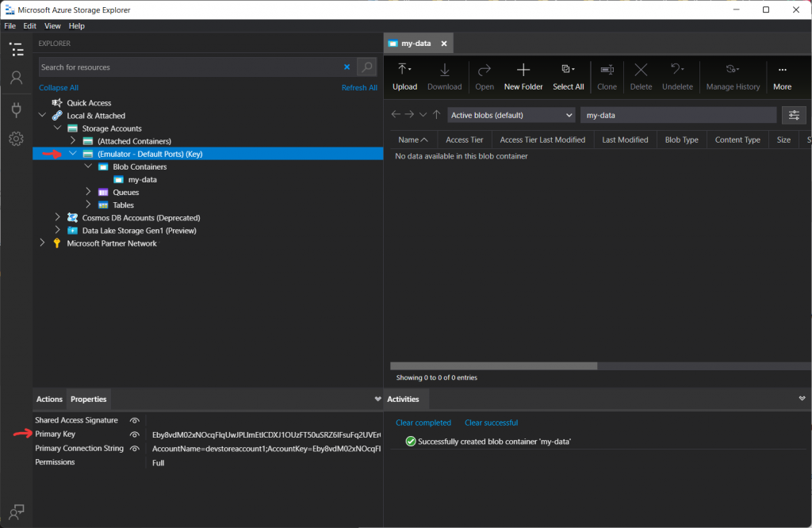
Task: Select the Quick Access tree node
Action: coord(89,103)
